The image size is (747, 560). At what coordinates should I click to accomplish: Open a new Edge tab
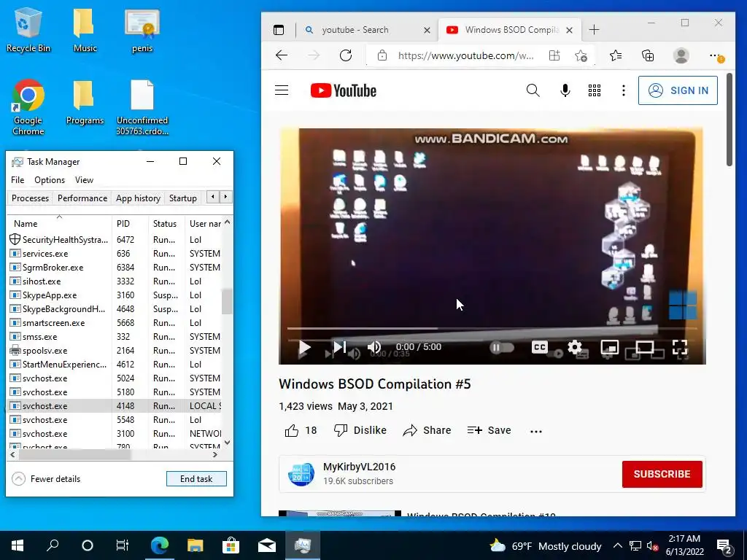click(594, 30)
